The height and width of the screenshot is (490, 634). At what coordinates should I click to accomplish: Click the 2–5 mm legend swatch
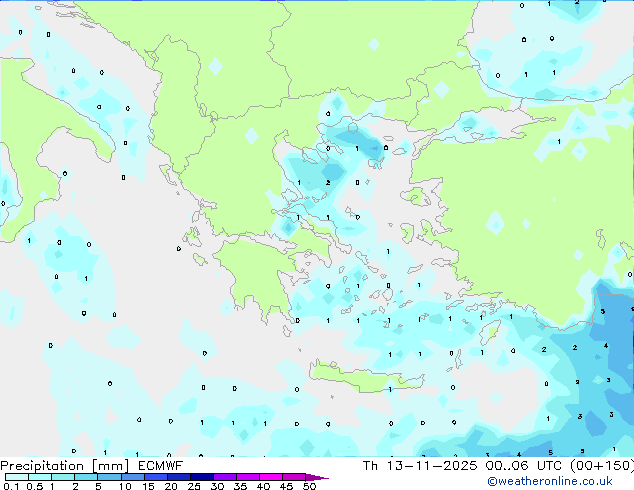pyautogui.click(x=86, y=477)
